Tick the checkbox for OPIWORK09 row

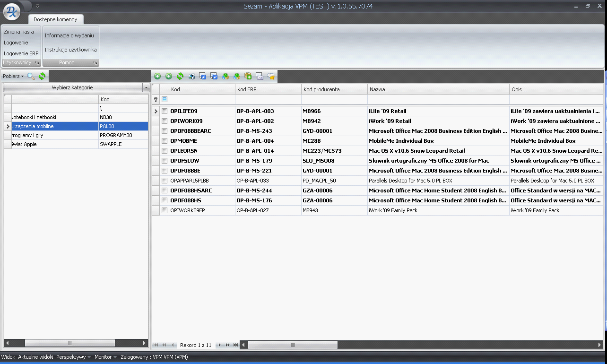(165, 121)
